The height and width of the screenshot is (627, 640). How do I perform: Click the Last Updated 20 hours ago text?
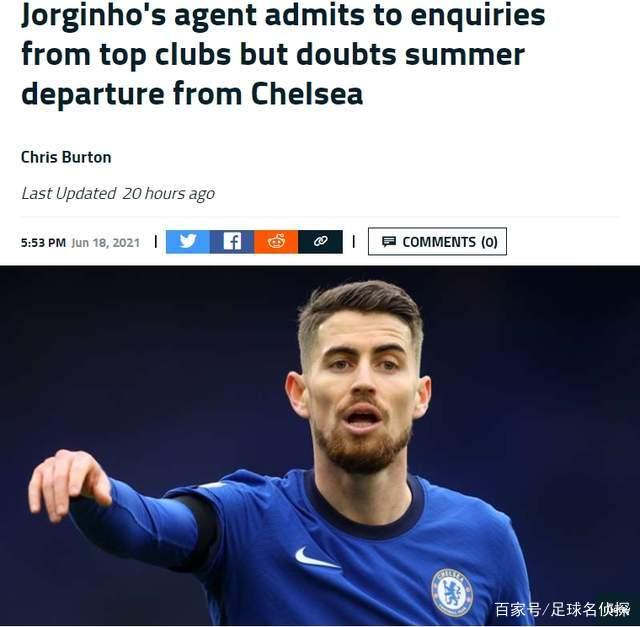tap(118, 193)
